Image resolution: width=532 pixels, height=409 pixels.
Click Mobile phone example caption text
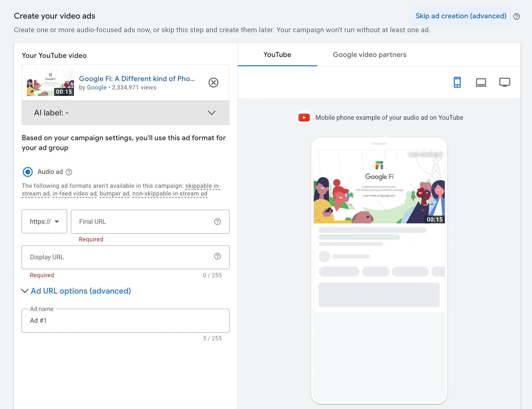click(389, 118)
